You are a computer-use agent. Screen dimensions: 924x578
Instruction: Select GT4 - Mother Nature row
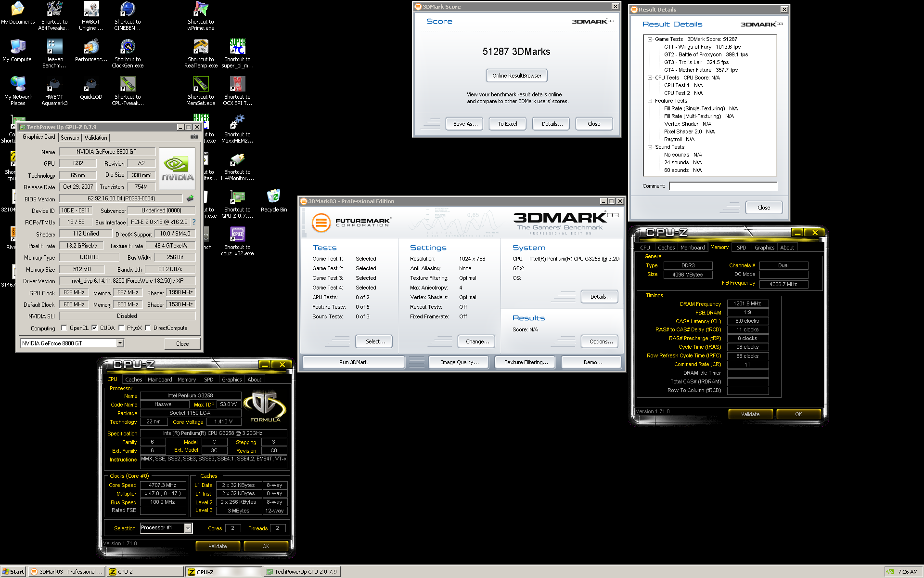coord(701,70)
